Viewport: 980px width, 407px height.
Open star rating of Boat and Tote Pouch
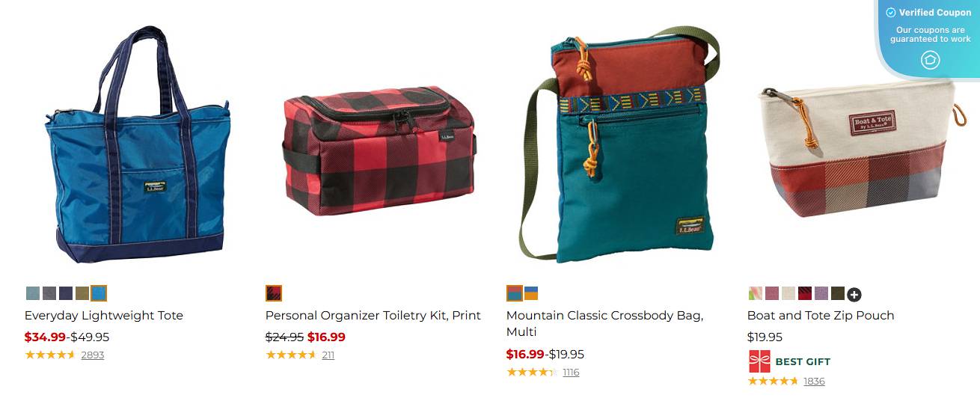point(773,381)
